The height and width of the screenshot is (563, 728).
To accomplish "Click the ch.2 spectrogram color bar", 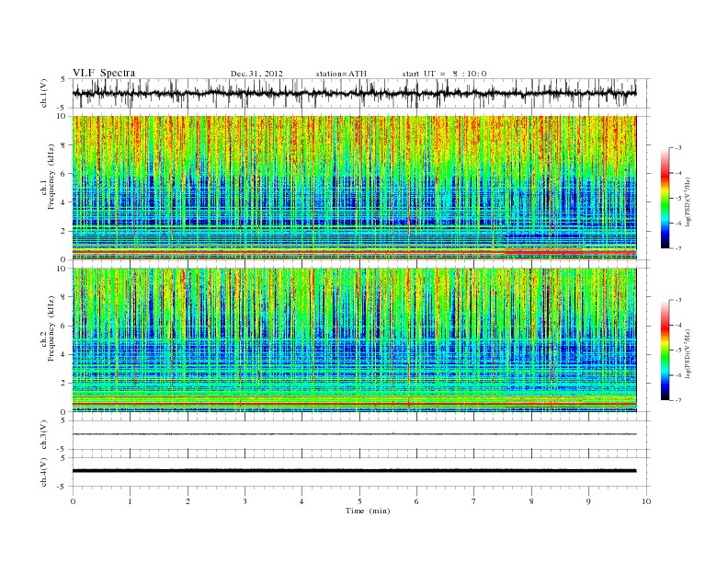I will 665,350.
